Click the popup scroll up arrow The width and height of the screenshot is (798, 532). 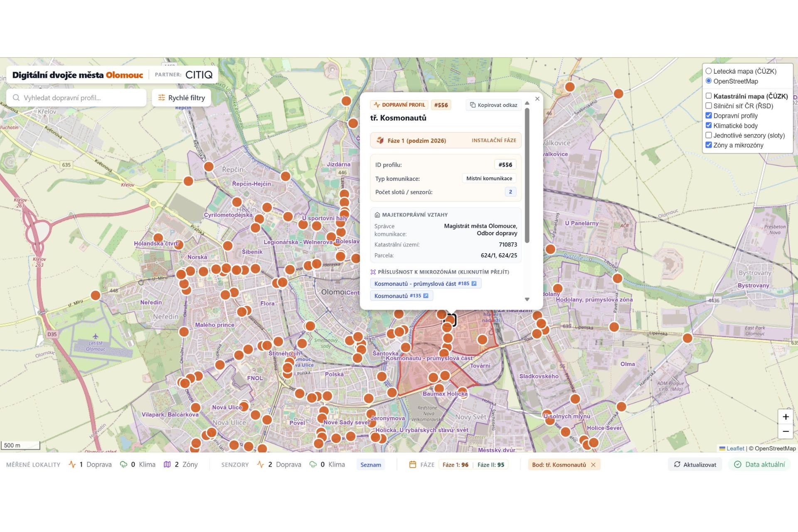coord(527,103)
